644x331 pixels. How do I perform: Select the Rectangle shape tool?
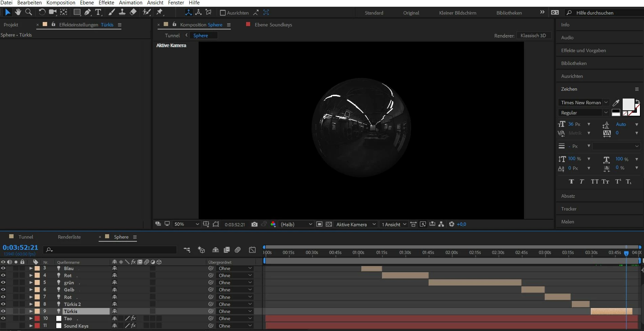tap(77, 13)
